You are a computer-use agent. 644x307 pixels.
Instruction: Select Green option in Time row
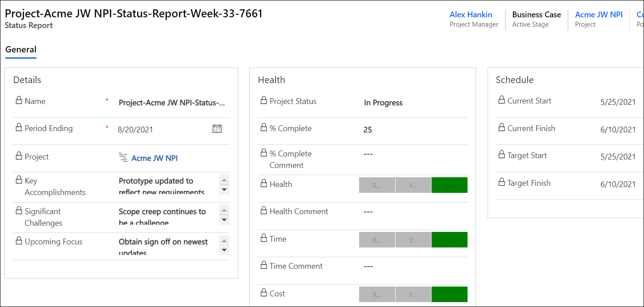pos(449,240)
